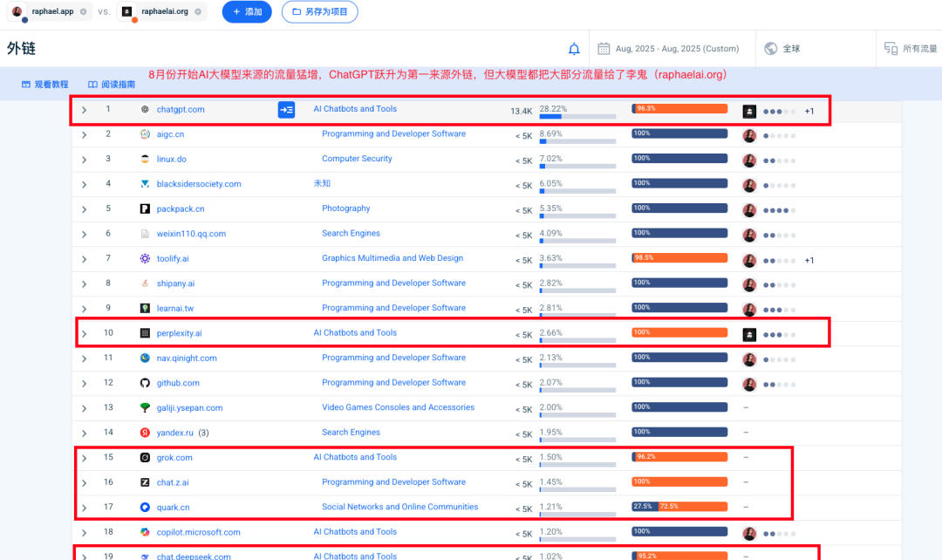
Task: Click the toolify.ai favicon
Action: (145, 258)
